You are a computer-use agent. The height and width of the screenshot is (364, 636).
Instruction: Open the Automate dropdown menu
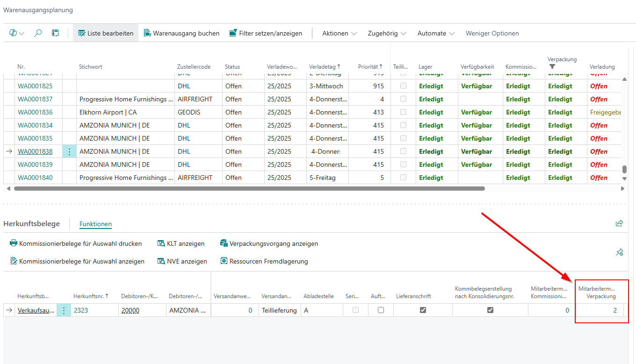(436, 33)
